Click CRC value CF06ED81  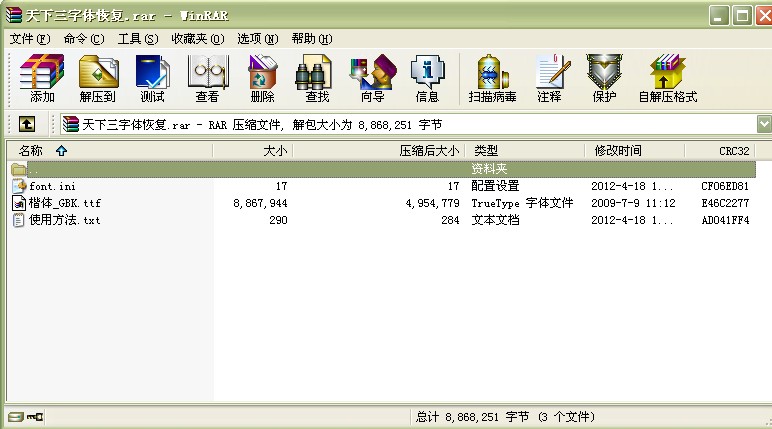(x=725, y=186)
